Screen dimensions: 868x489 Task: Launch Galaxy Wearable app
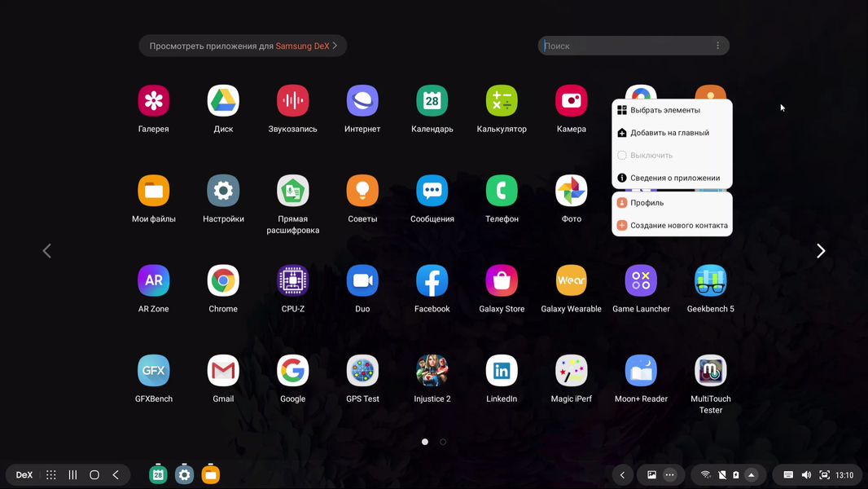(572, 281)
